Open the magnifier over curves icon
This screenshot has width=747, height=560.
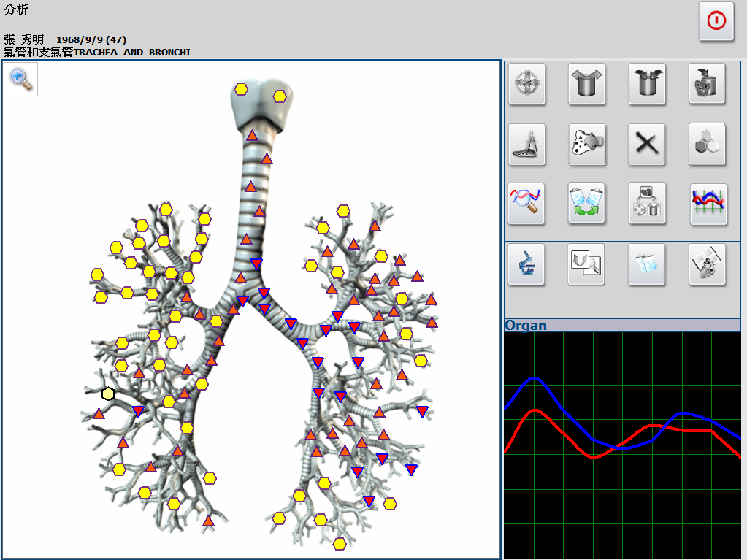526,204
